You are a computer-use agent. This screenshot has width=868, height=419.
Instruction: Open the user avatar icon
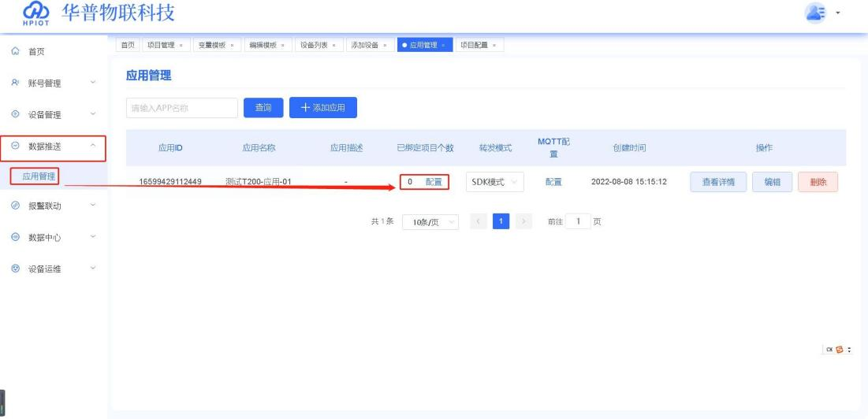(815, 13)
